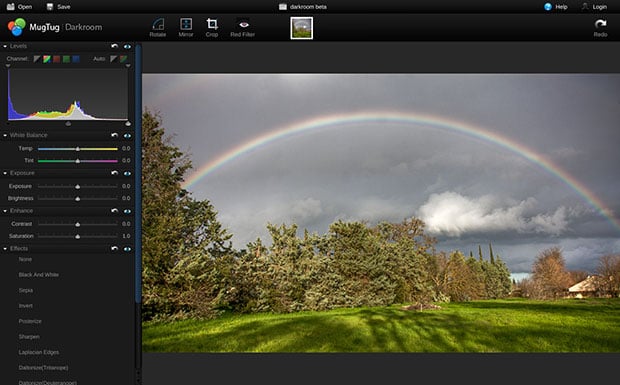Toggle Levels preview eye icon
The width and height of the screenshot is (620, 385).
127,46
